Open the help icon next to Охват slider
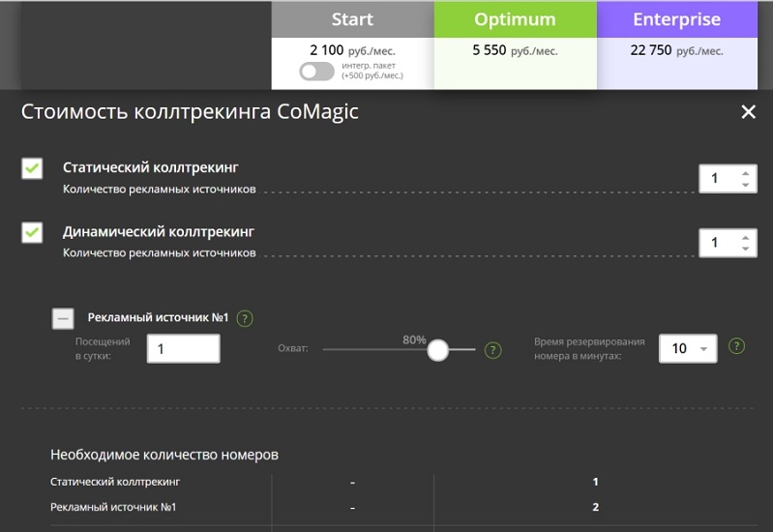773x532 pixels. click(493, 350)
